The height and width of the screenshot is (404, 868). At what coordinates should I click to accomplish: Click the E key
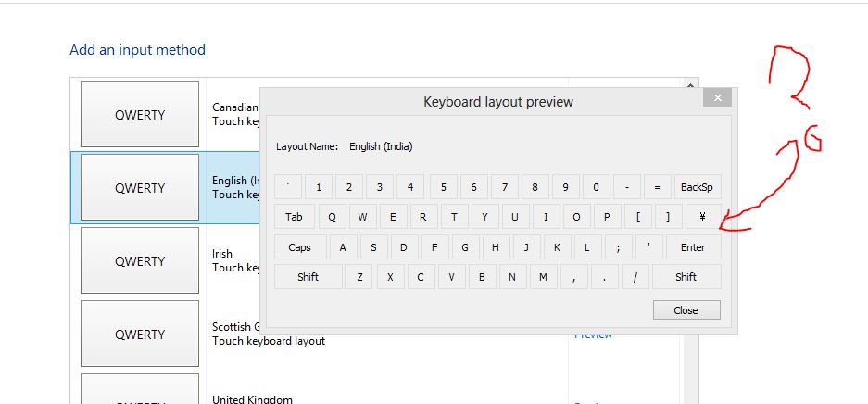click(393, 217)
